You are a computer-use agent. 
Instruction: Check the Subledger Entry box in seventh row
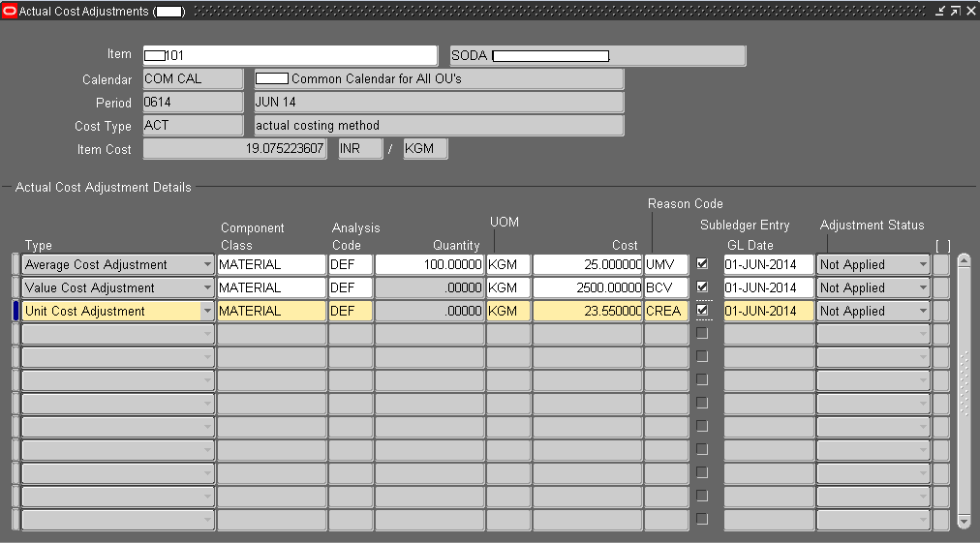click(x=702, y=403)
